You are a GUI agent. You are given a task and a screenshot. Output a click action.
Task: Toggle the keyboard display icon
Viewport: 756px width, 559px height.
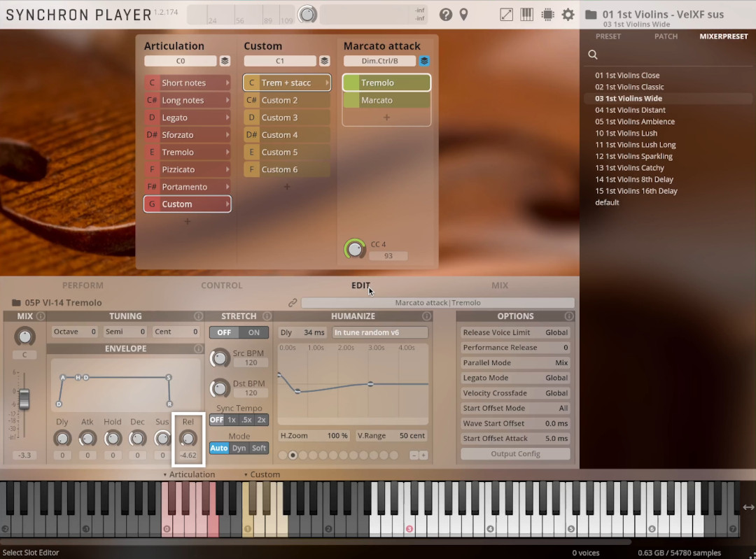click(526, 15)
